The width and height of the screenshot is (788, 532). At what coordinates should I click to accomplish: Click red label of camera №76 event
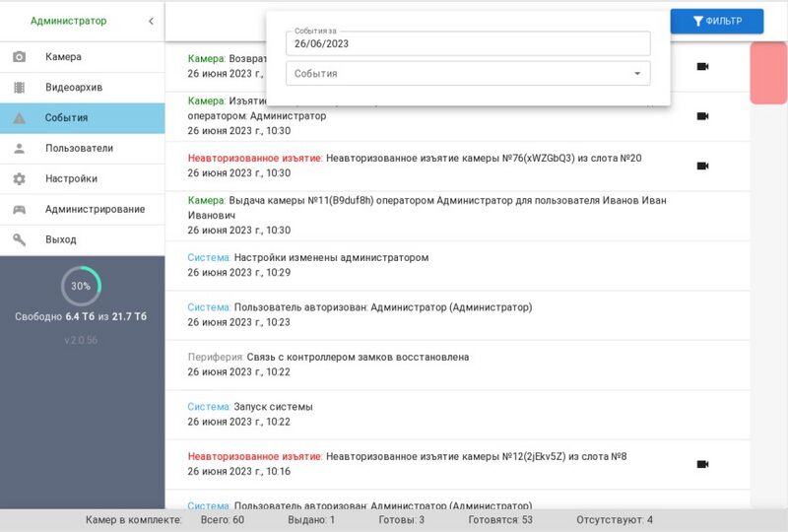tap(255, 158)
